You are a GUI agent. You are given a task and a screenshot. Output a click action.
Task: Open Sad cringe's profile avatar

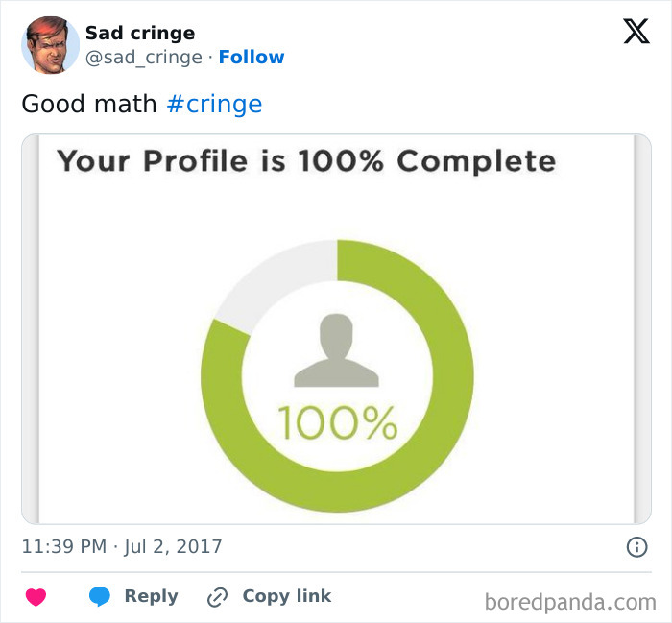click(x=51, y=45)
